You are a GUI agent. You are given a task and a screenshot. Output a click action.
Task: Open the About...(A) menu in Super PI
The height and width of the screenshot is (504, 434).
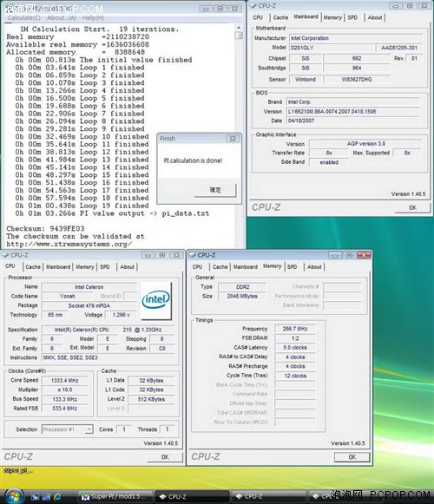(62, 17)
